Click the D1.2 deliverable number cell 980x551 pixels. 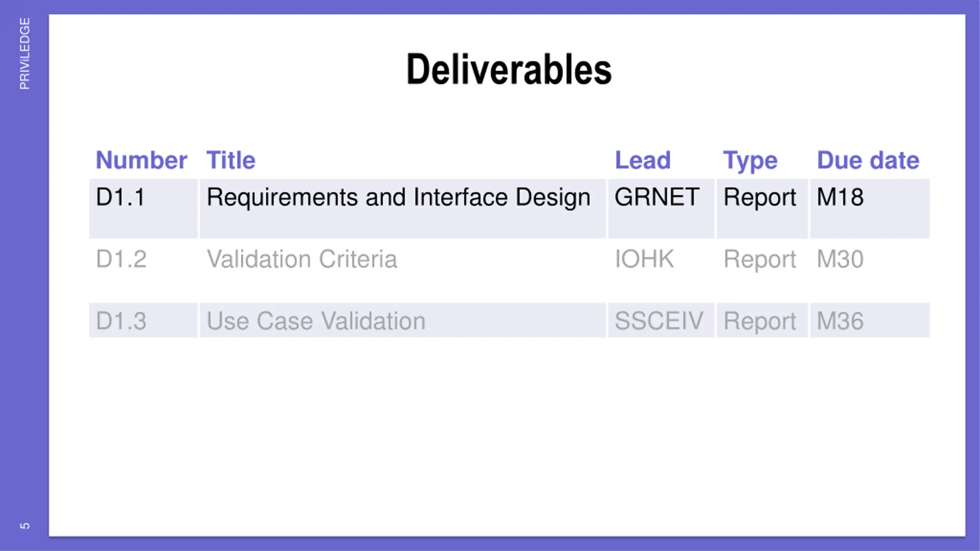(x=121, y=259)
